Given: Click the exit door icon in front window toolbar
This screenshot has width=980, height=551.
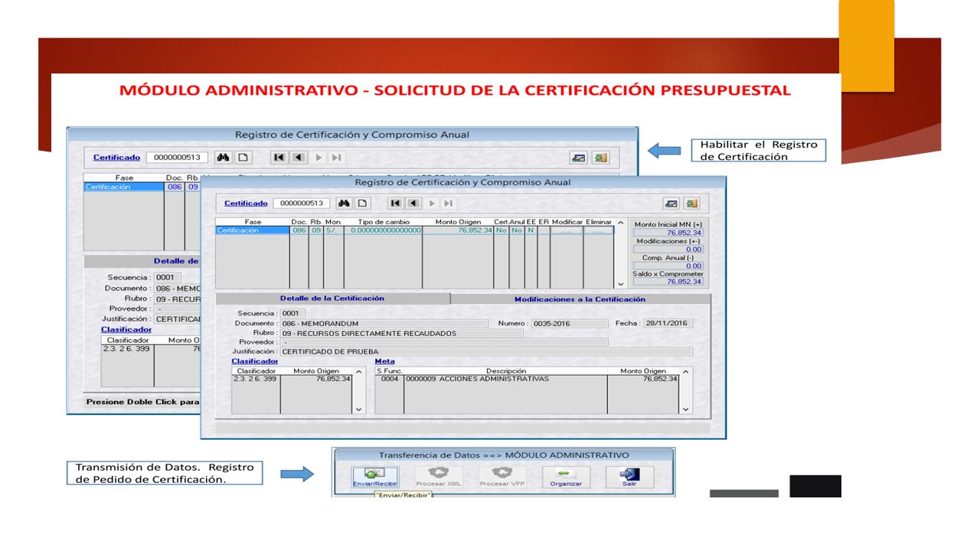Looking at the screenshot, I should click(692, 204).
